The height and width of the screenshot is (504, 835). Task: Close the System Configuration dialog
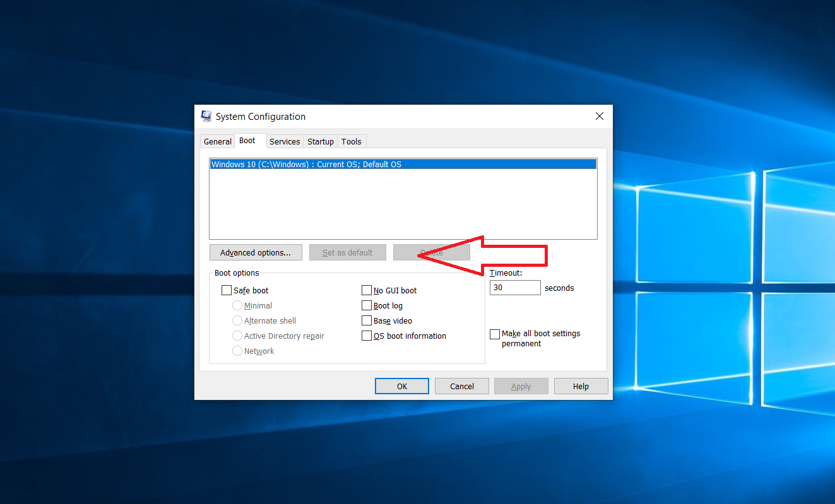pyautogui.click(x=600, y=116)
